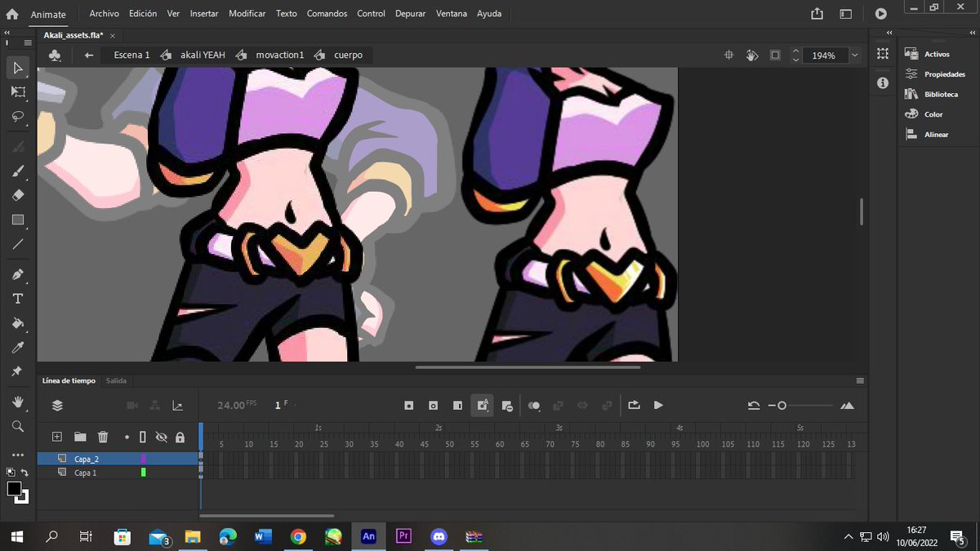This screenshot has width=980, height=551.
Task: Open the Animate home screen
Action: pyautogui.click(x=12, y=14)
